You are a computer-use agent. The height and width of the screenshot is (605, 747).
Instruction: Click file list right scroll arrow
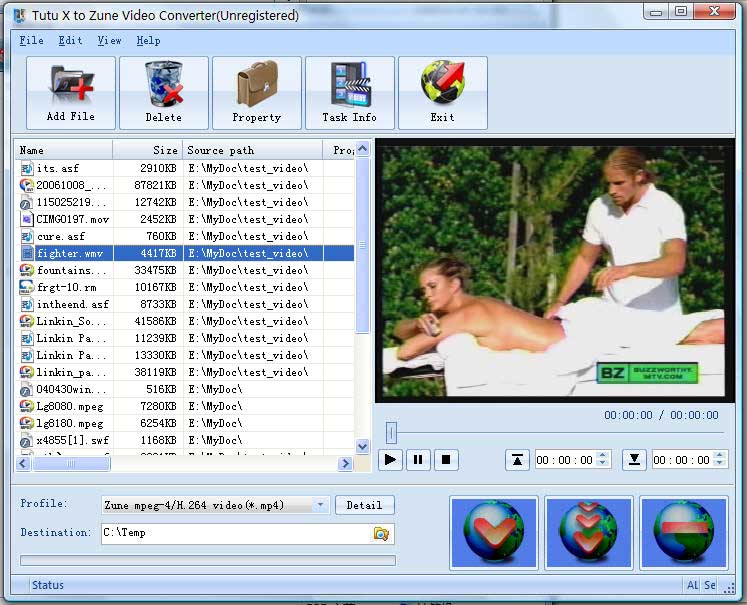(345, 463)
